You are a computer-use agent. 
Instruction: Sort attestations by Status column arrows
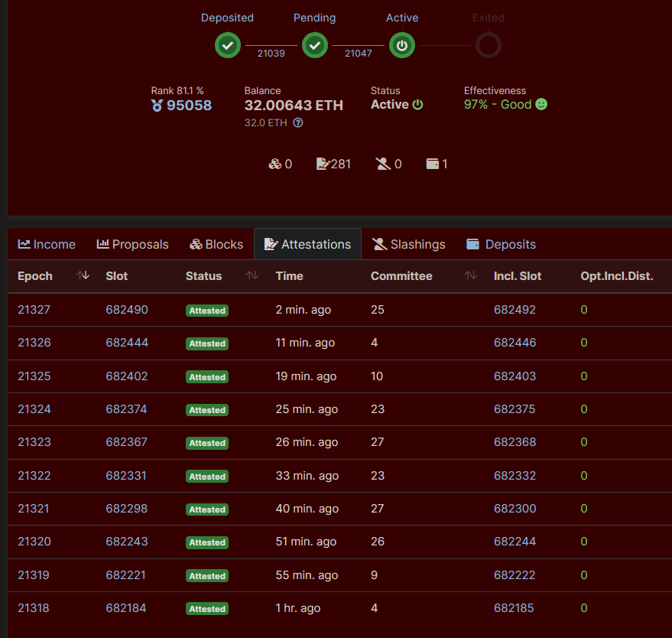pos(252,275)
